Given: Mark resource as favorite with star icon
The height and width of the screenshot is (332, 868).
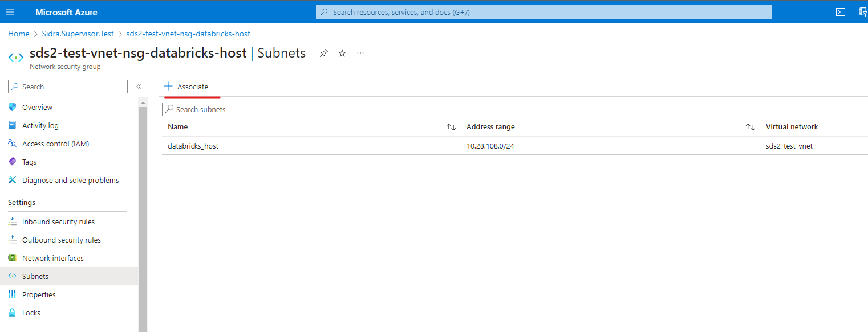Looking at the screenshot, I should click(342, 54).
